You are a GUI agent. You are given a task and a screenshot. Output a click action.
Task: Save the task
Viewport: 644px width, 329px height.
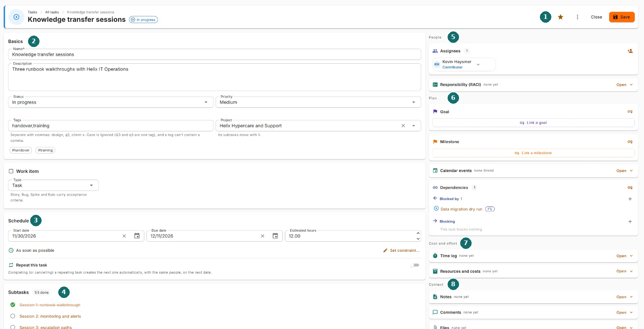pyautogui.click(x=622, y=17)
